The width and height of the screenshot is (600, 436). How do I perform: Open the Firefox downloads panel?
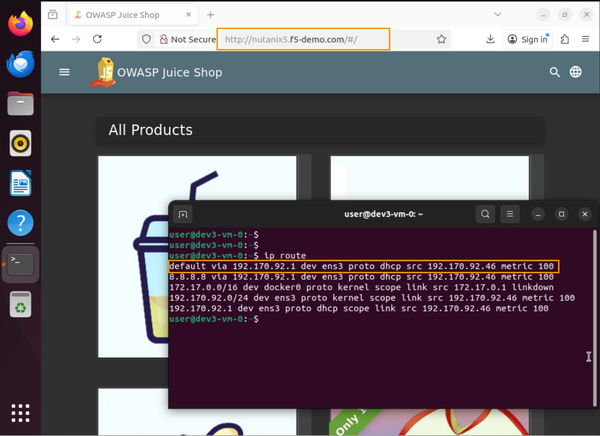[x=491, y=39]
